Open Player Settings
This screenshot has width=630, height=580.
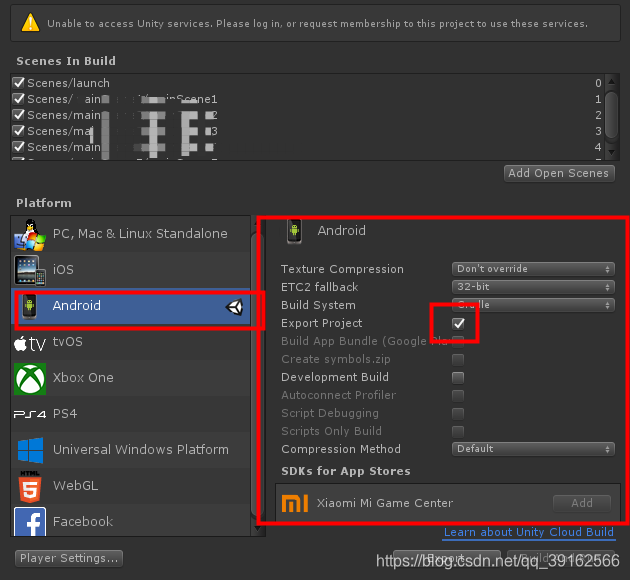click(69, 558)
